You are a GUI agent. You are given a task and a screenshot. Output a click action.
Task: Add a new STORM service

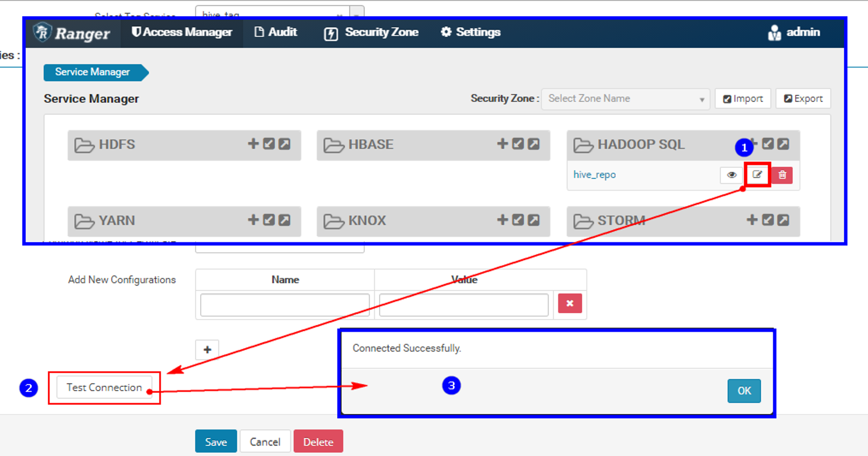[752, 220]
